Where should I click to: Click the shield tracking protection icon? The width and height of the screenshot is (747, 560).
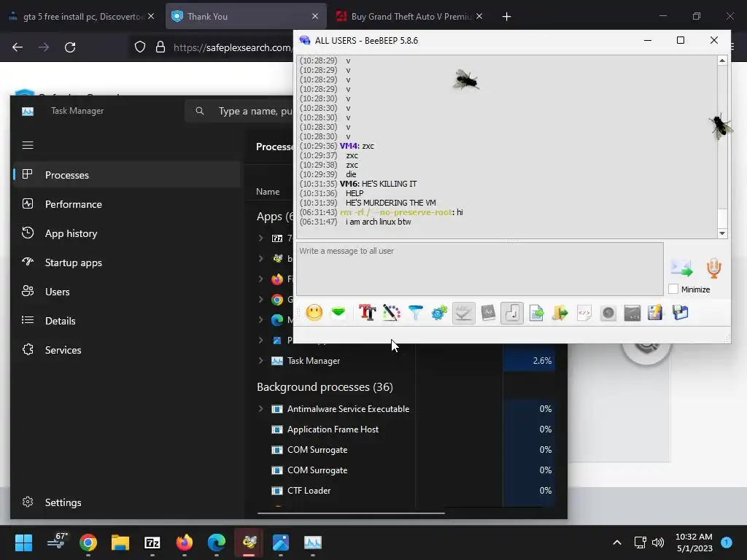pos(139,47)
